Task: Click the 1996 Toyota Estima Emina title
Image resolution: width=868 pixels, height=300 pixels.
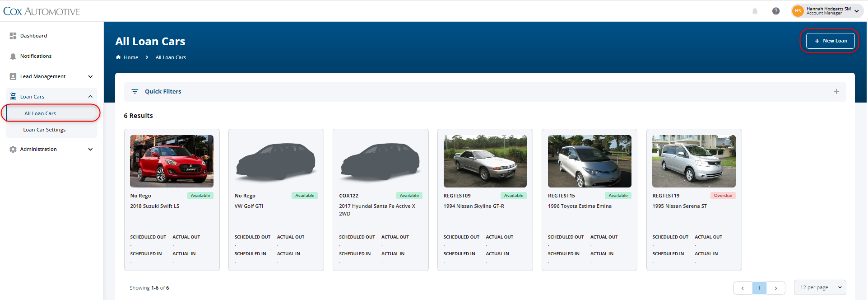Action: click(580, 206)
